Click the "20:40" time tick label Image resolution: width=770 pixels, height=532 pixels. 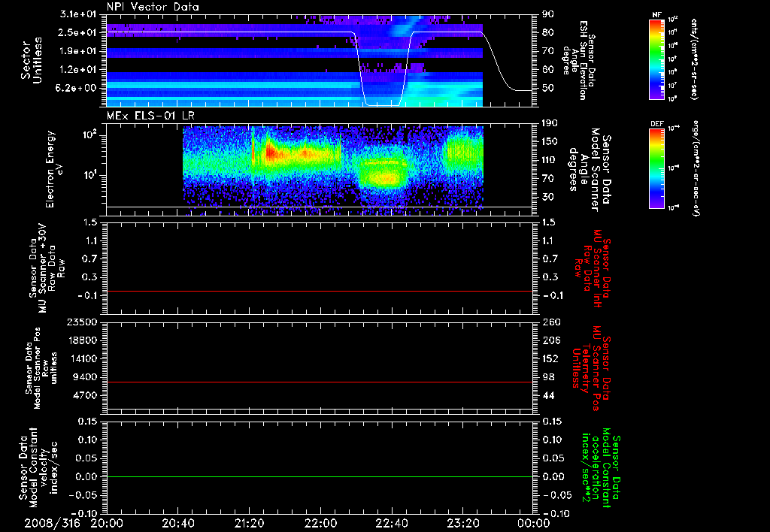click(x=177, y=524)
